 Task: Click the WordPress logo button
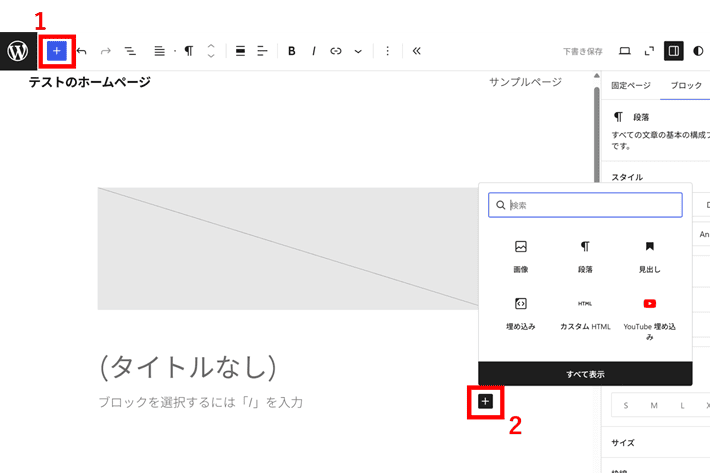pyautogui.click(x=18, y=51)
